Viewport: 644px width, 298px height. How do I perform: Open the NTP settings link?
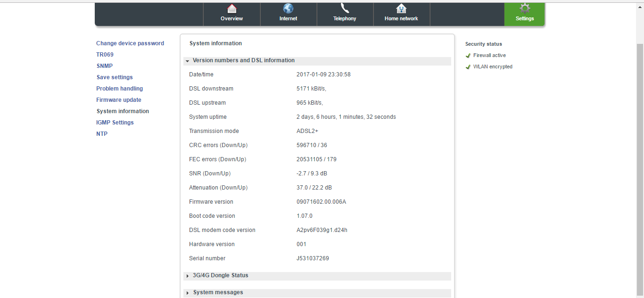tap(102, 134)
